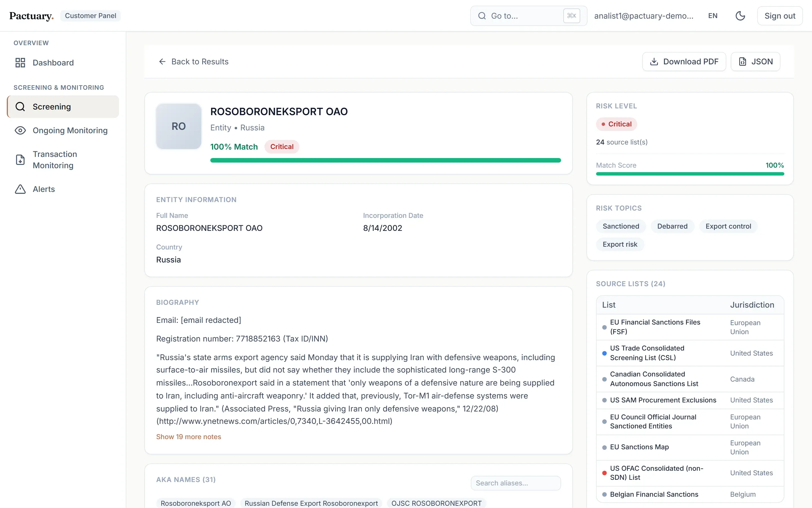Expand Show 19 more notes
812x508 pixels.
point(189,437)
